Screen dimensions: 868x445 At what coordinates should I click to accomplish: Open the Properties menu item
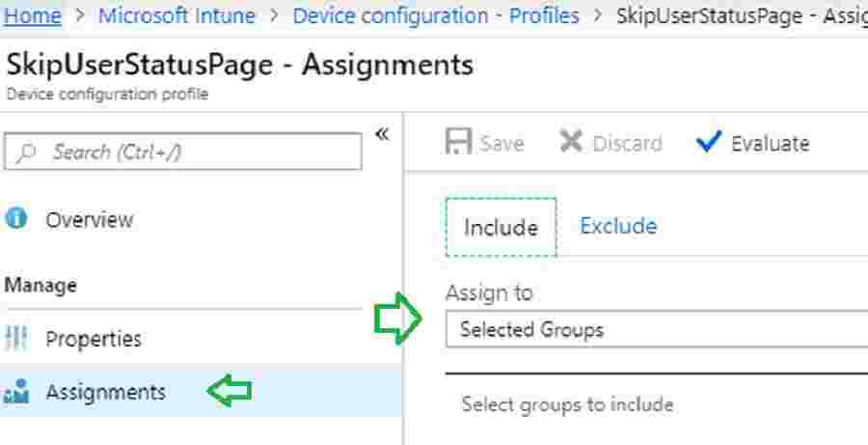coord(93,339)
